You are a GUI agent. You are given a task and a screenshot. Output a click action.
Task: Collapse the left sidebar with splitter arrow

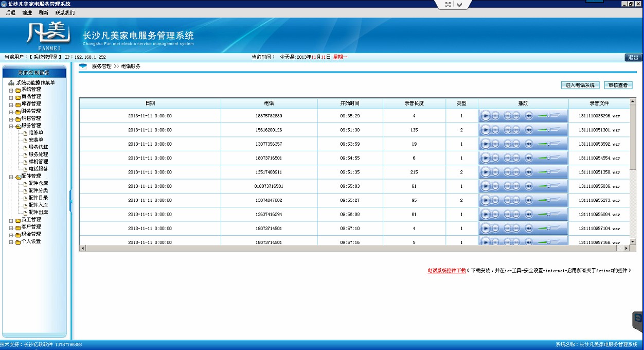pos(71,202)
